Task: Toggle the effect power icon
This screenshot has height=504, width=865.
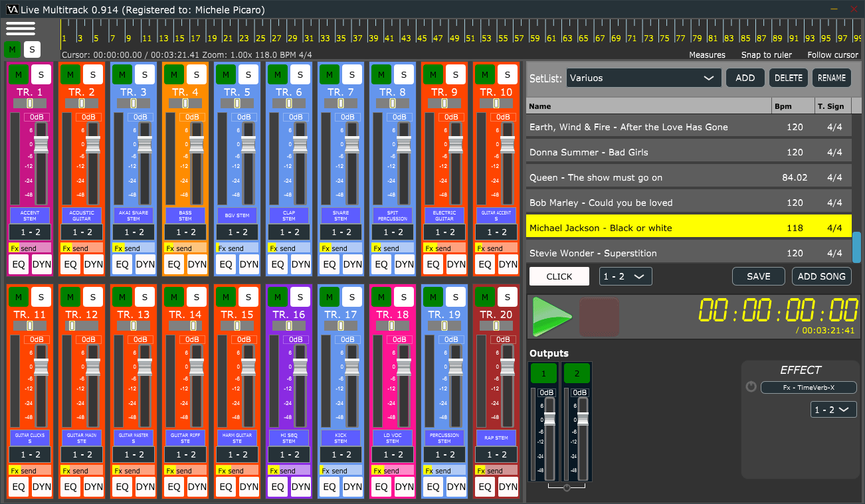Action: [751, 387]
